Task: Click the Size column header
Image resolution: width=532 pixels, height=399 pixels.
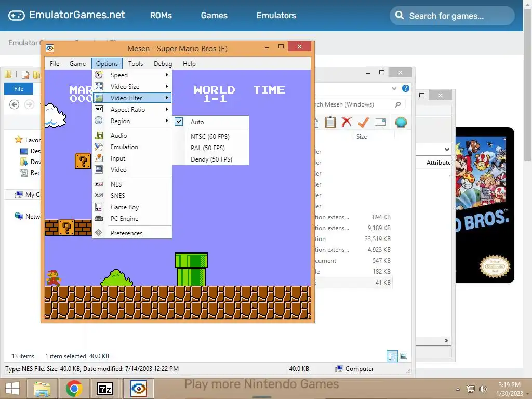Action: (362, 137)
